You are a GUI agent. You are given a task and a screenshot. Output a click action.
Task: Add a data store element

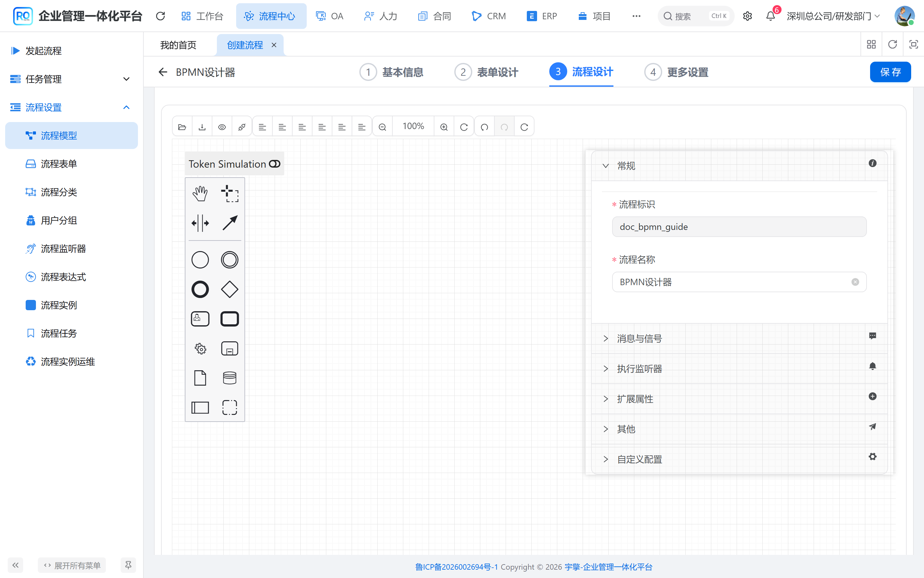(x=229, y=378)
